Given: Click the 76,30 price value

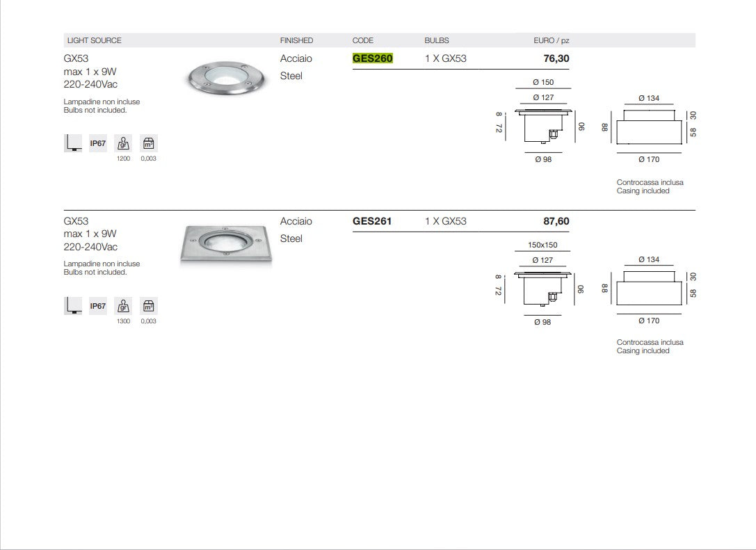Looking at the screenshot, I should pos(556,58).
